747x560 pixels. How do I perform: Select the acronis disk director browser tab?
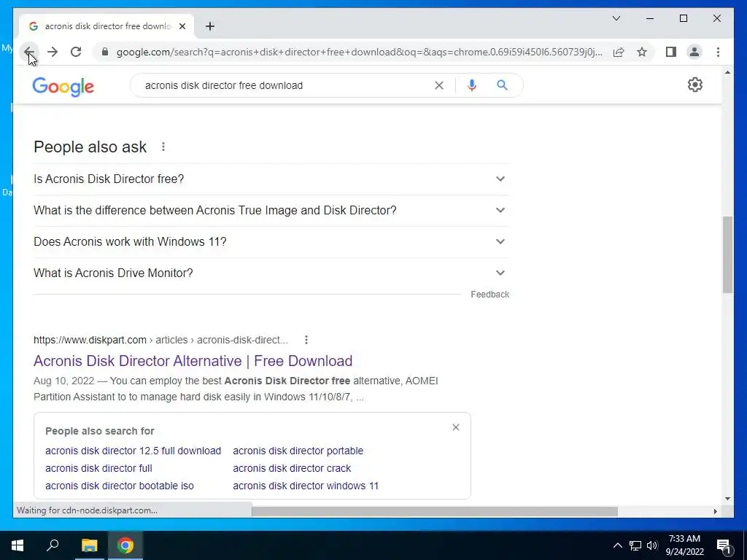(x=107, y=26)
